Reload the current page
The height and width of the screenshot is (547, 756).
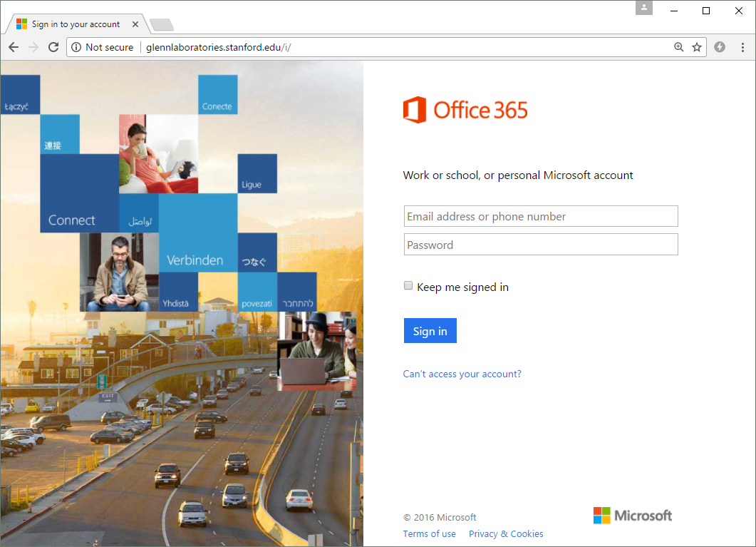53,47
